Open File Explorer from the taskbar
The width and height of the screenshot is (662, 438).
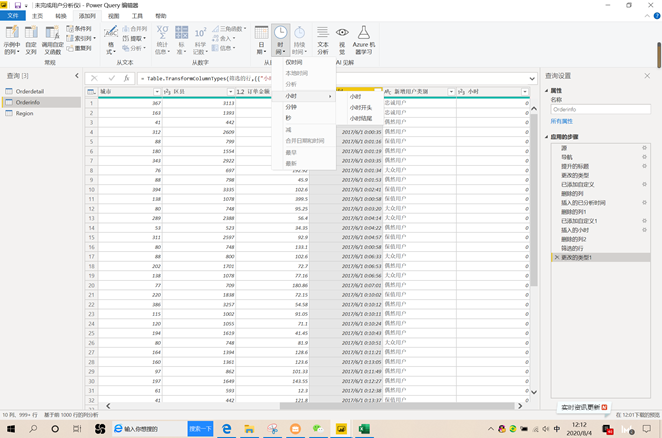point(249,429)
